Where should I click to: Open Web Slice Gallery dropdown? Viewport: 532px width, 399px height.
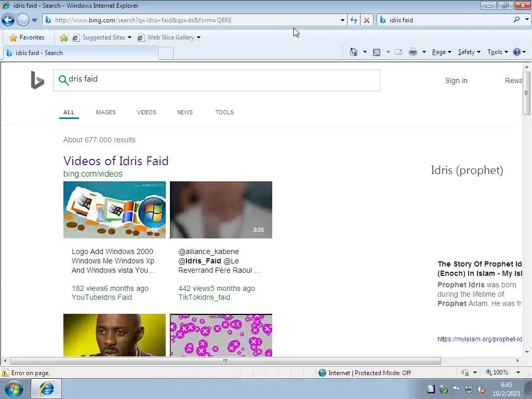tap(169, 37)
